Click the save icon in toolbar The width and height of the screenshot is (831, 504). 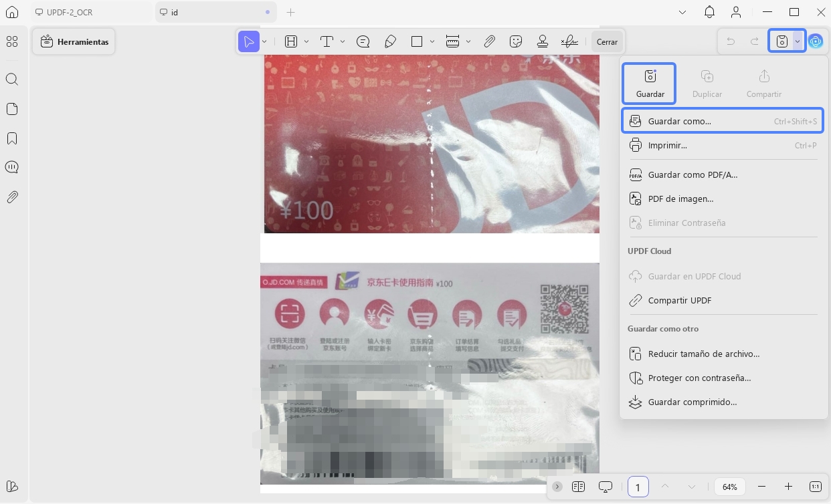pos(781,41)
